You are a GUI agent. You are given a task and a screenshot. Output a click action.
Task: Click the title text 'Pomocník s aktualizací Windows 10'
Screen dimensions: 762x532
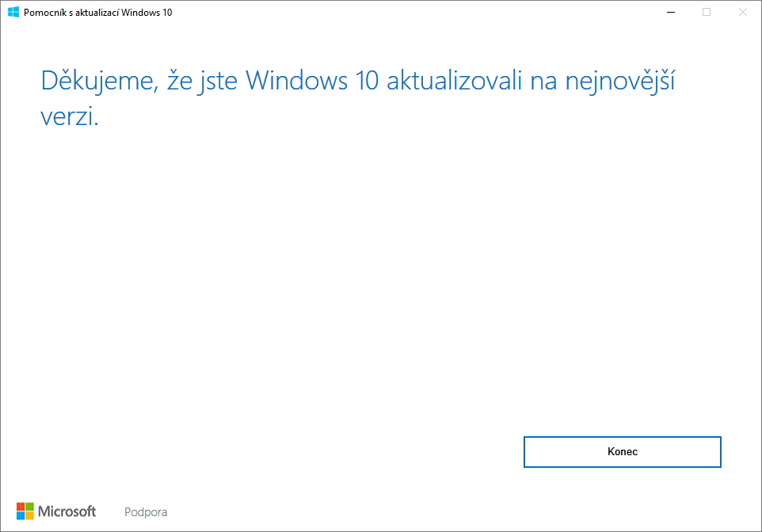pyautogui.click(x=97, y=13)
